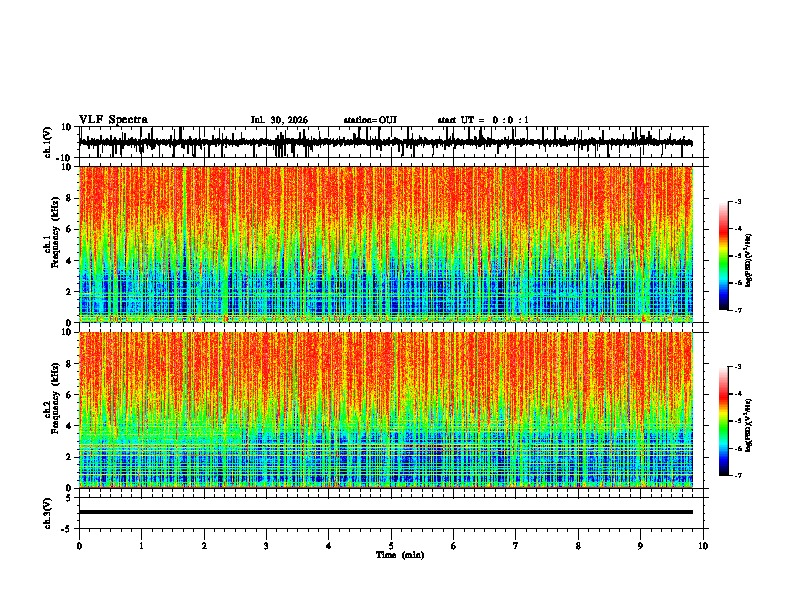Image resolution: width=792 pixels, height=612 pixels.
Task: Click the 4 kHz tick on ch.1 spectrogram
Action: click(69, 261)
